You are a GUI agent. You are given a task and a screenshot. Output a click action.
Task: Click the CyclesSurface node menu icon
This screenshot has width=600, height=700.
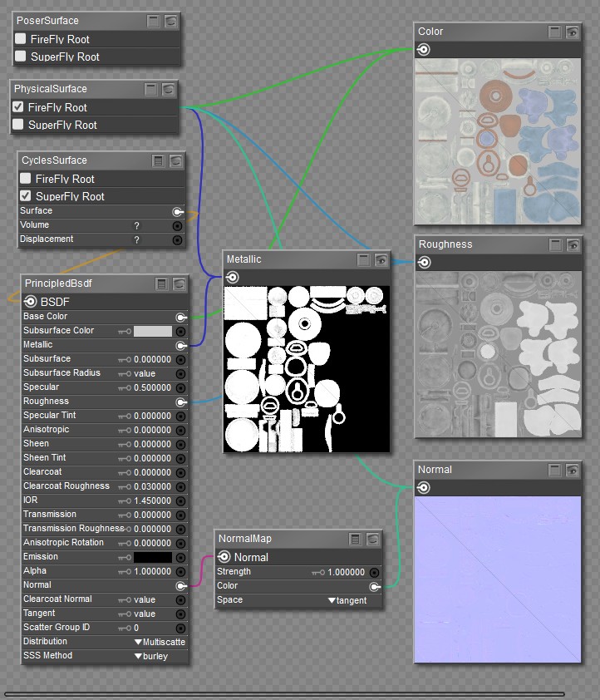159,160
